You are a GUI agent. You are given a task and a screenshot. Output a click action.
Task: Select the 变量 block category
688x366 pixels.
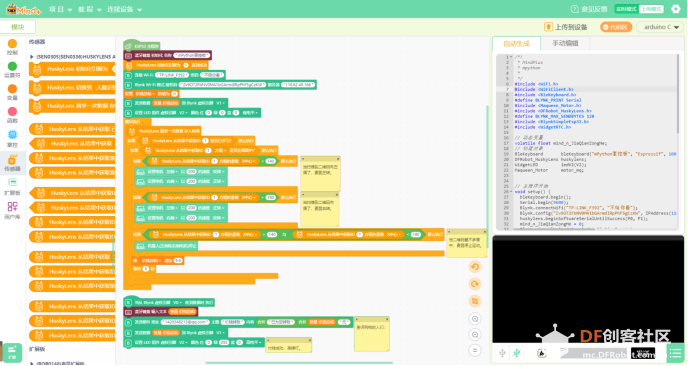12,92
